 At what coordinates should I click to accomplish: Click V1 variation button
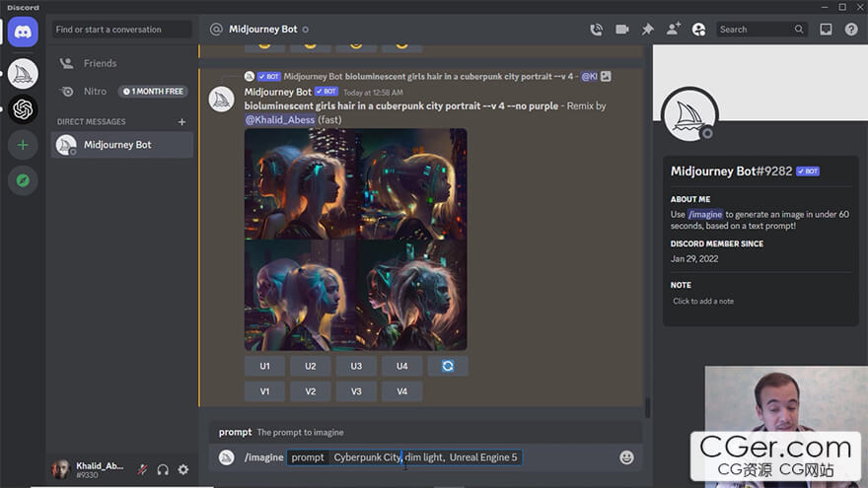coord(264,391)
